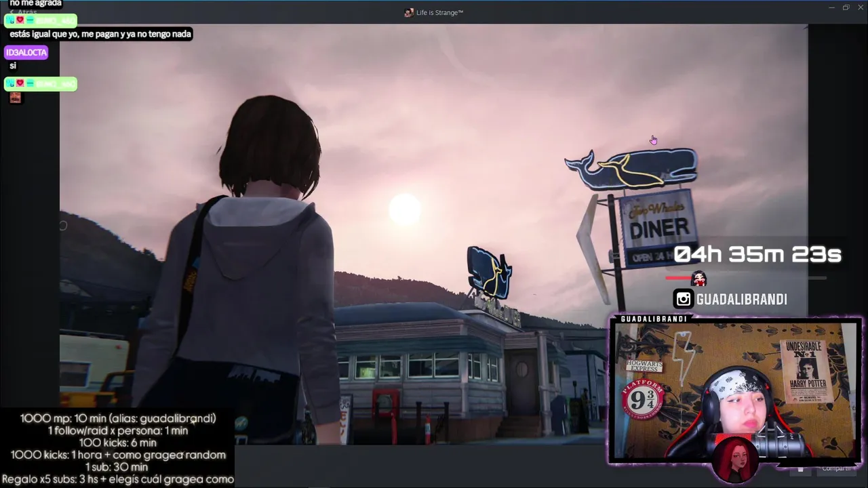868x488 pixels.
Task: Click the '1 sub: 30 min' text line
Action: tap(116, 467)
